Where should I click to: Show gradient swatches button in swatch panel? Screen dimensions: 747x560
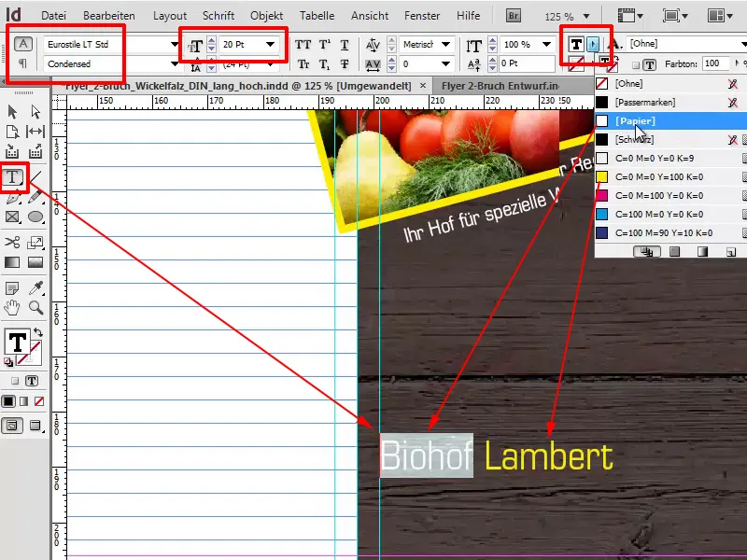coord(703,251)
